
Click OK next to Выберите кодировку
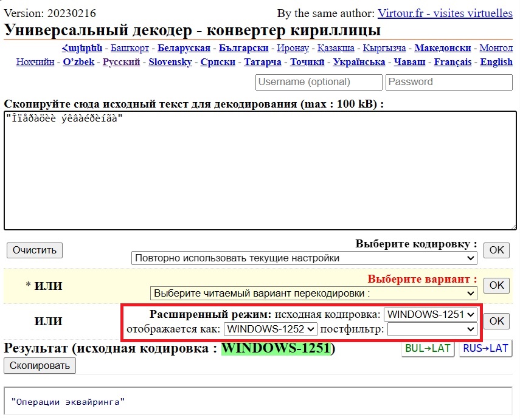(497, 250)
